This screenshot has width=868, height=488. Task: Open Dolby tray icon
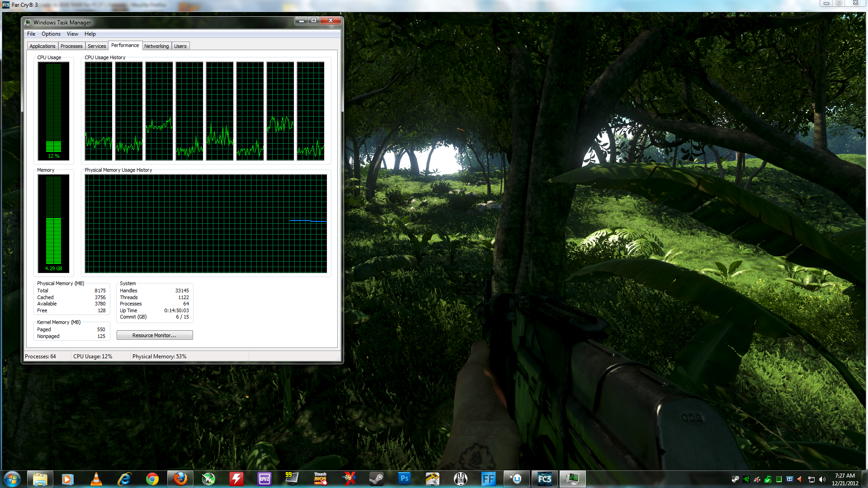coord(790,479)
